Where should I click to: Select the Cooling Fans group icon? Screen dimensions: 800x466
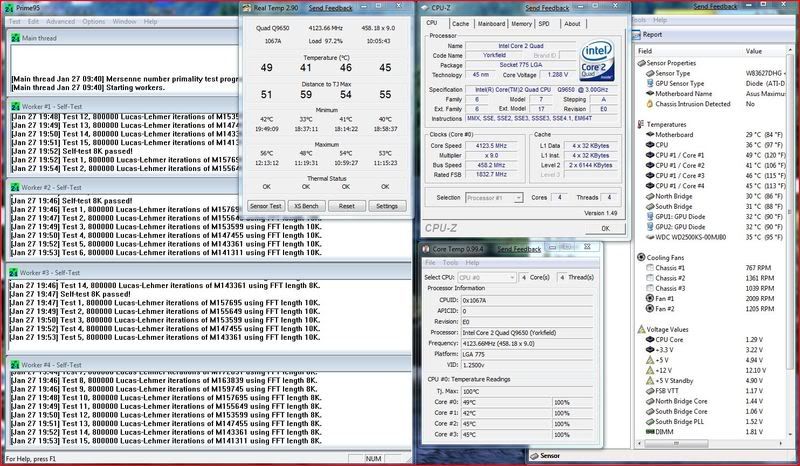641,257
